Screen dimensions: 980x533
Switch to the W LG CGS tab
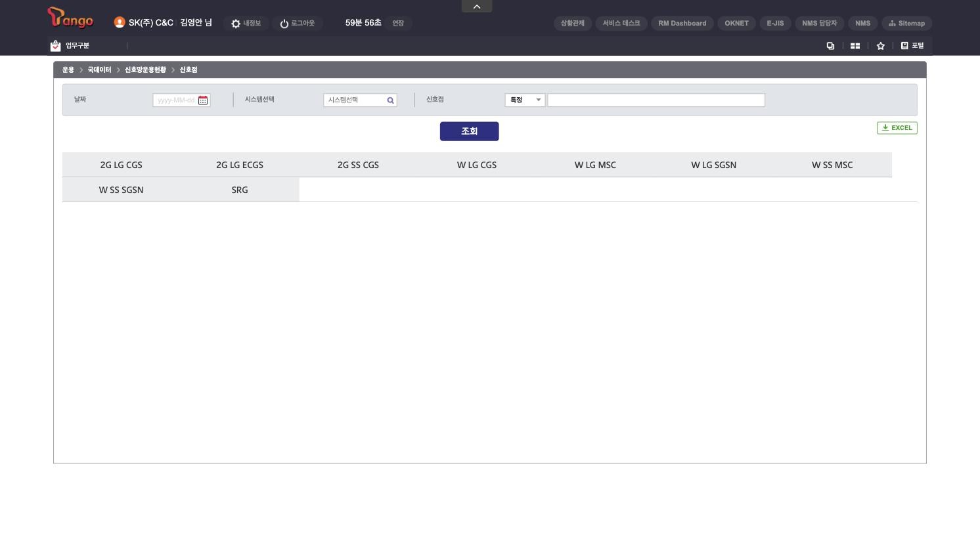coord(477,165)
